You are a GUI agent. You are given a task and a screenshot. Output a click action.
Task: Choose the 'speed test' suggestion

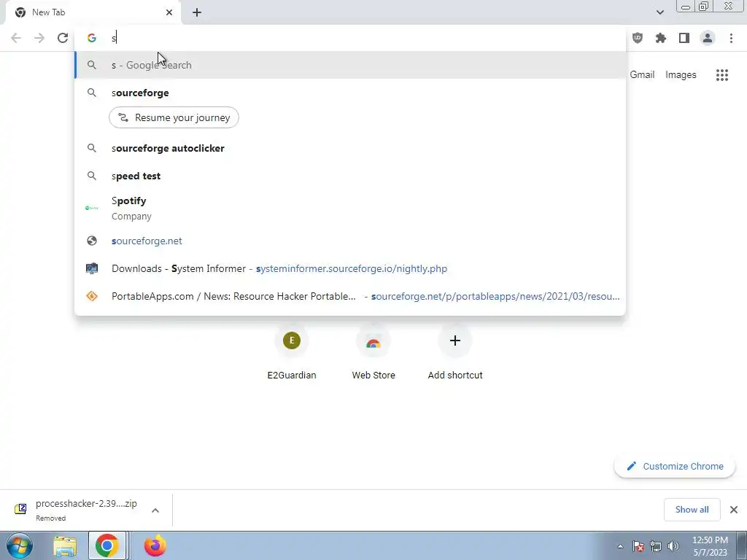click(350, 176)
